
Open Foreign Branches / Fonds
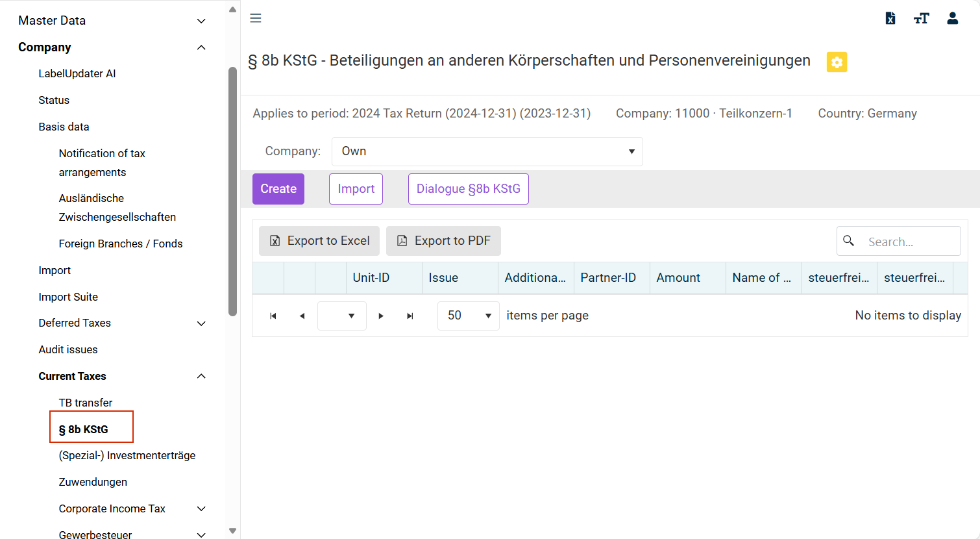pos(121,244)
